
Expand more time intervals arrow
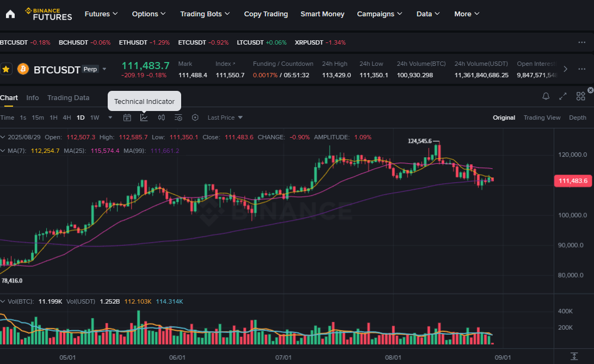click(110, 118)
